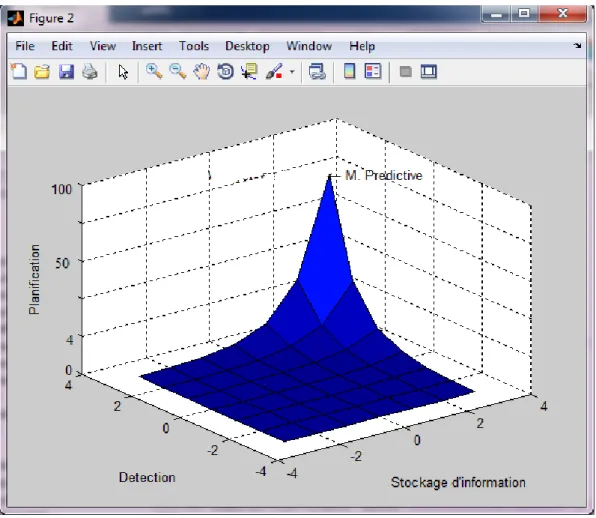Open the Insert menu

point(147,46)
